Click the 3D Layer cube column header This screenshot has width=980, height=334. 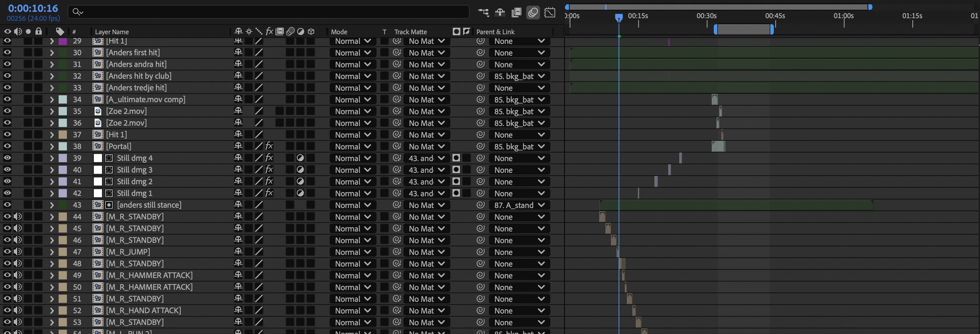(311, 31)
